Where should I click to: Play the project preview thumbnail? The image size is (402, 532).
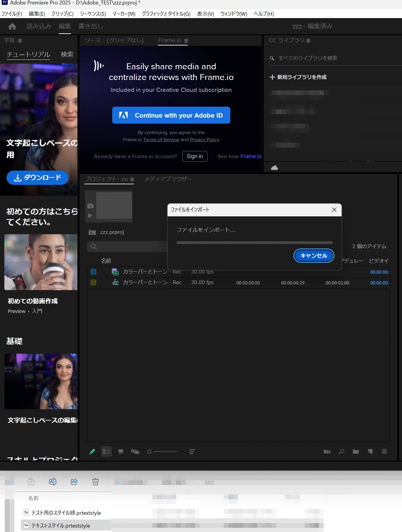tap(90, 216)
